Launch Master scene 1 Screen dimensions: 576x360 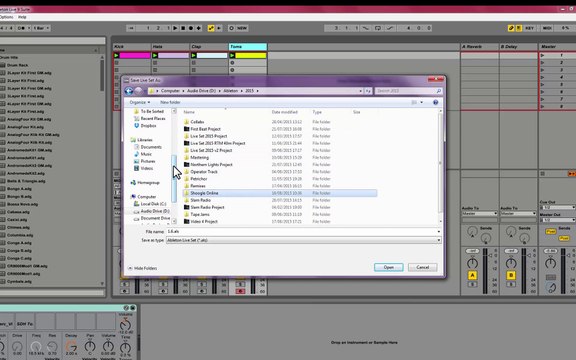coord(543,55)
